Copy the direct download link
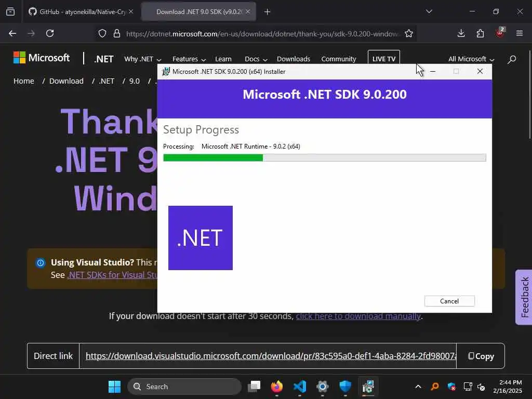532x399 pixels. pos(481,356)
